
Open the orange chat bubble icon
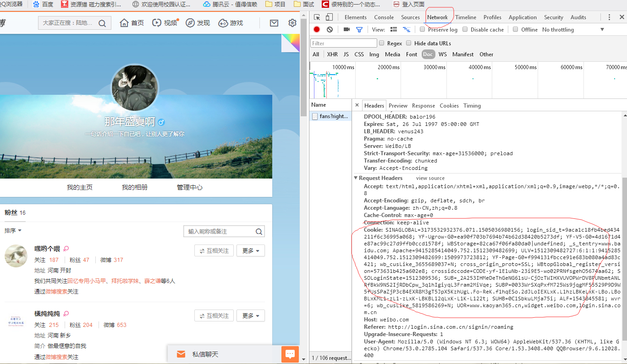coord(290,354)
